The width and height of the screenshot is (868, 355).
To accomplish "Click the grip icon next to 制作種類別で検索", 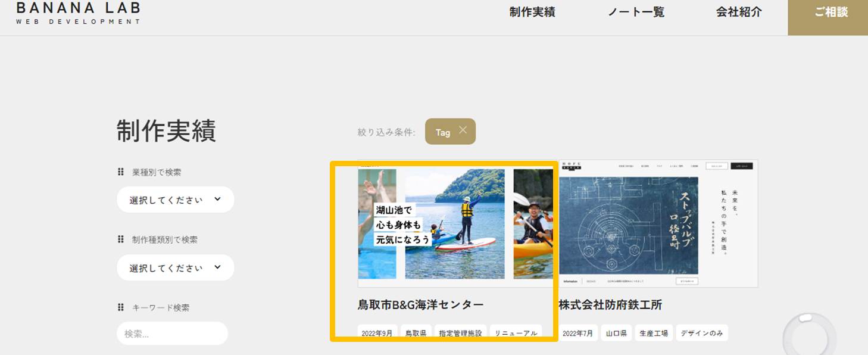I will (121, 239).
